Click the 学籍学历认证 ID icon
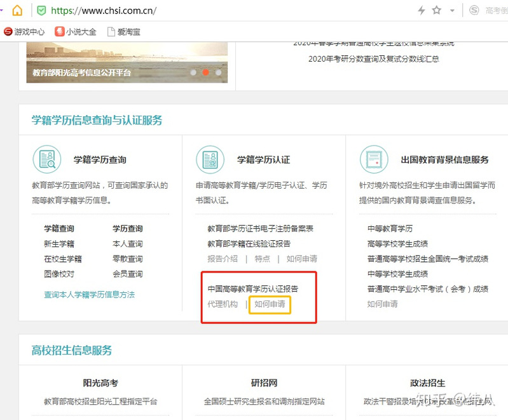The image size is (508, 420). (x=210, y=159)
